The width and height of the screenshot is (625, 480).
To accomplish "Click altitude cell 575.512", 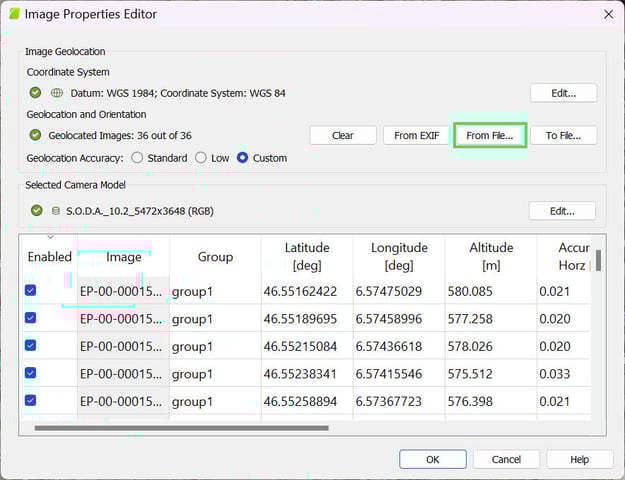I will tap(491, 374).
